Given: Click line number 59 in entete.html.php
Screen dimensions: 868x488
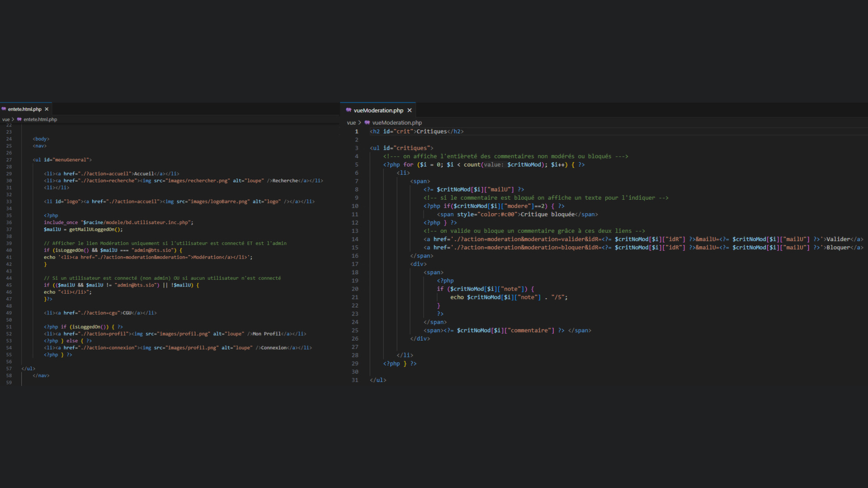Looking at the screenshot, I should coord(9,382).
